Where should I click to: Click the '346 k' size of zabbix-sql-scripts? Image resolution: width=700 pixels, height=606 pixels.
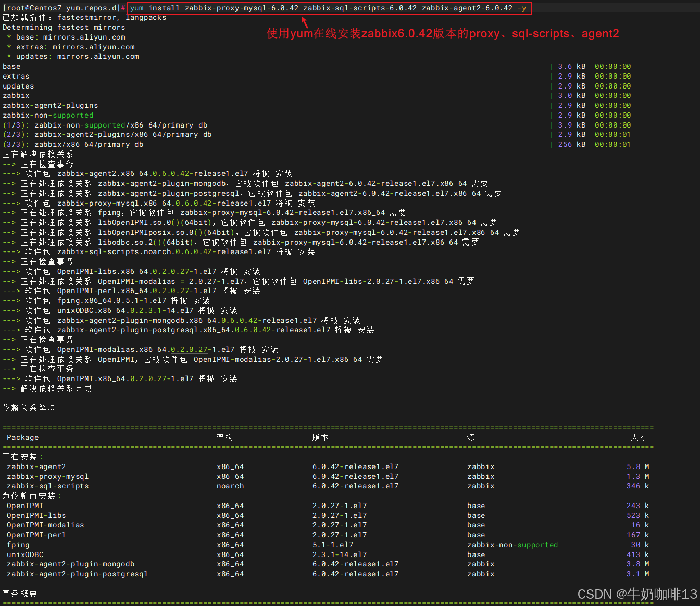coord(638,486)
